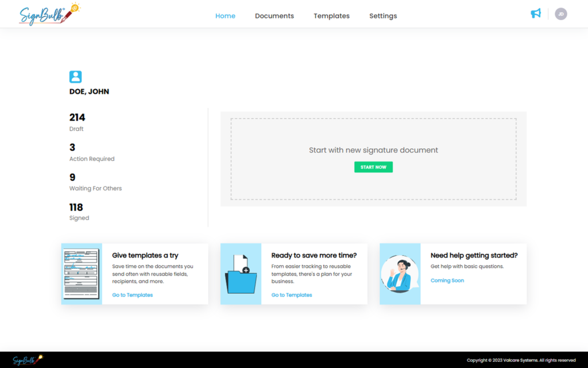Open the Documents tab

coord(274,16)
